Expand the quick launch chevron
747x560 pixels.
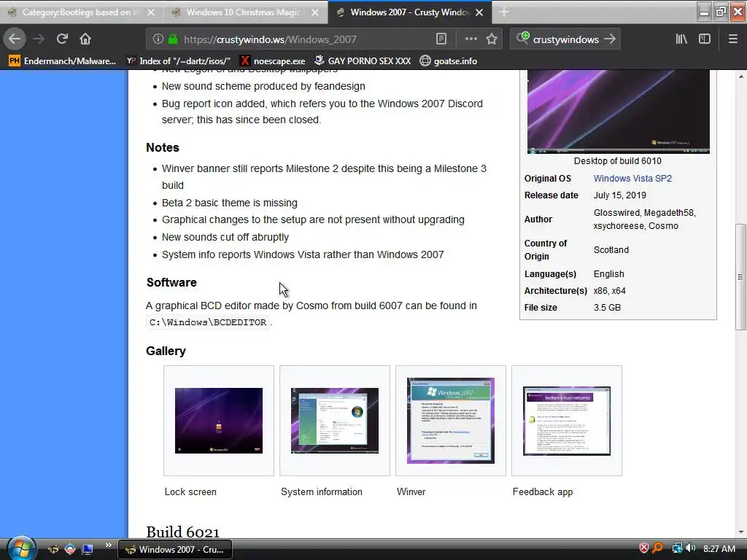108,545
